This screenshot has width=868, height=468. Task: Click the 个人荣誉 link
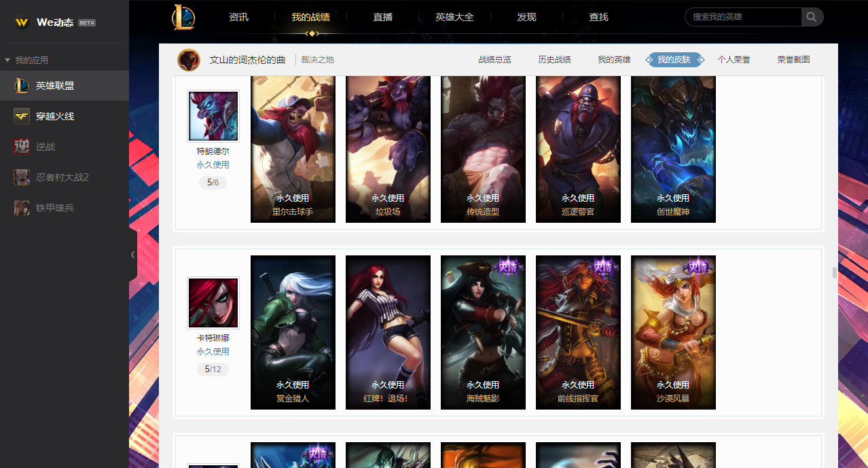tap(734, 60)
